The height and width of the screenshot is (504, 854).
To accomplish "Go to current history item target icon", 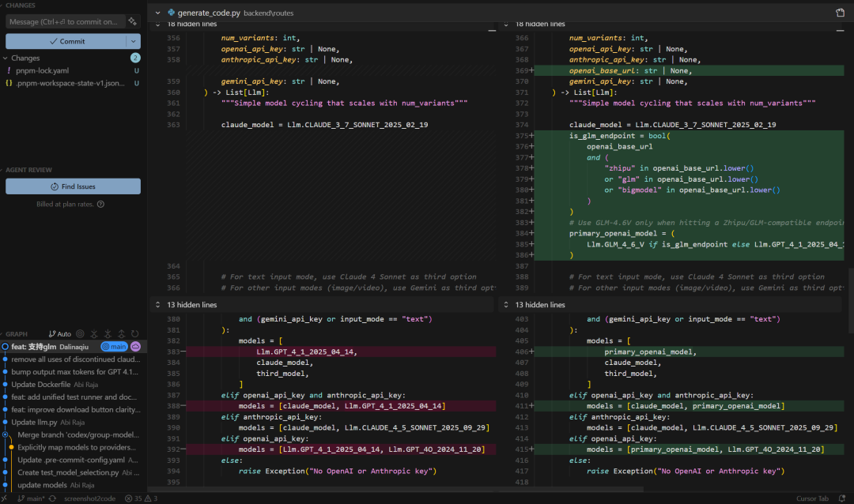I will coord(80,333).
